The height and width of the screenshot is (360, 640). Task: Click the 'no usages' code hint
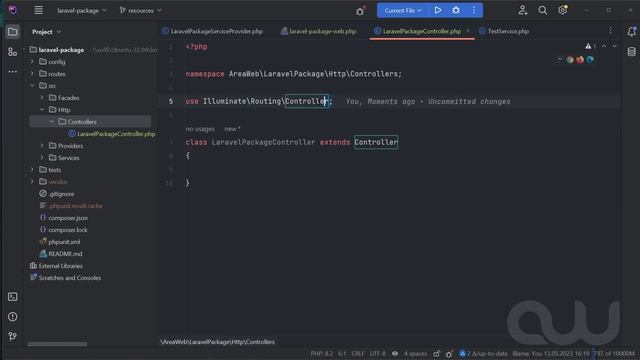pos(200,129)
